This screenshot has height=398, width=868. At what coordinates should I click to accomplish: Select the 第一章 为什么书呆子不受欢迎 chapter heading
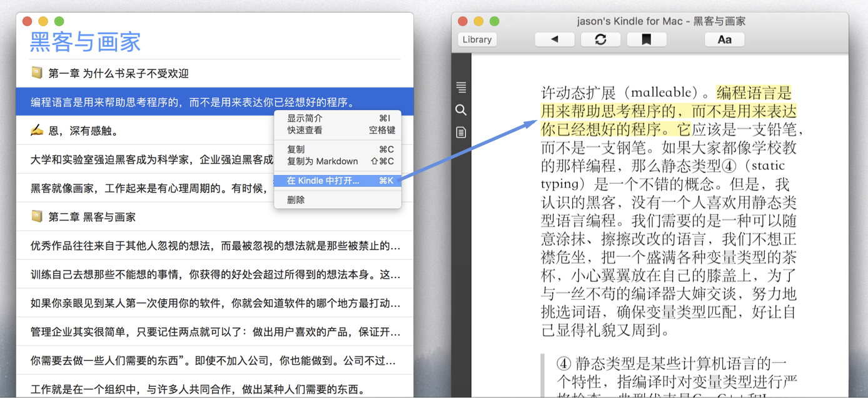tap(118, 73)
